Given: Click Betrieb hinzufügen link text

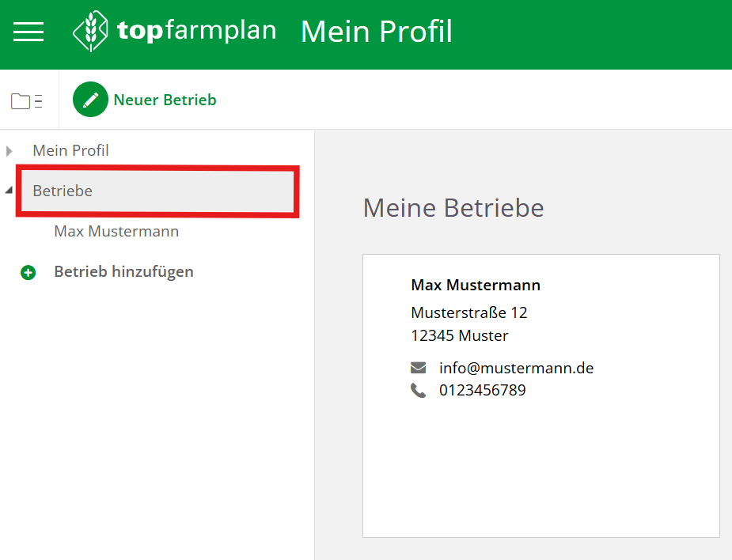Looking at the screenshot, I should 123,271.
